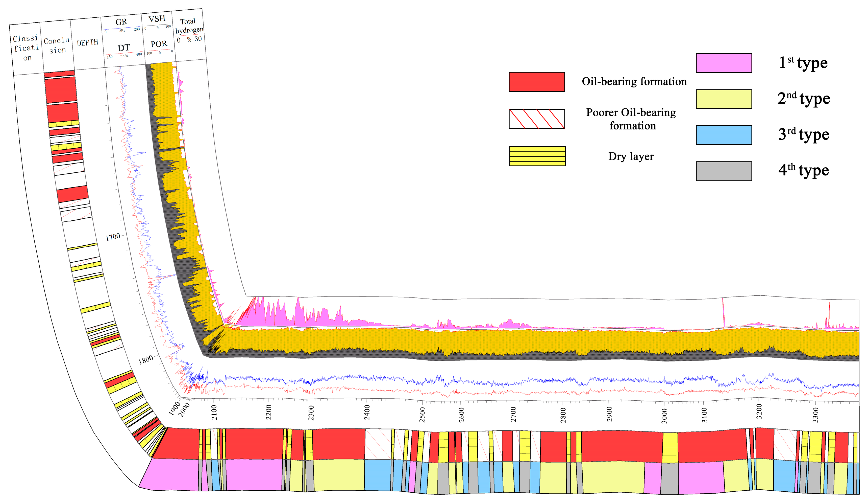Select the gray 4th type legend swatch

724,171
